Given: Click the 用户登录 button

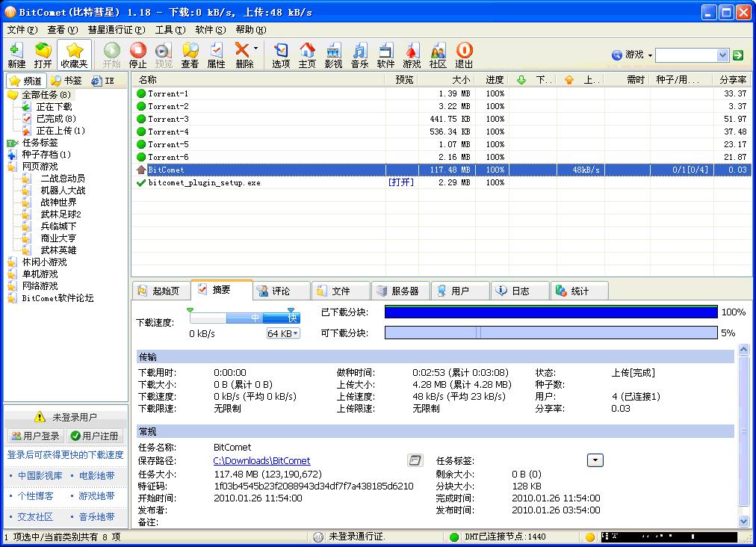Looking at the screenshot, I should pyautogui.click(x=35, y=436).
